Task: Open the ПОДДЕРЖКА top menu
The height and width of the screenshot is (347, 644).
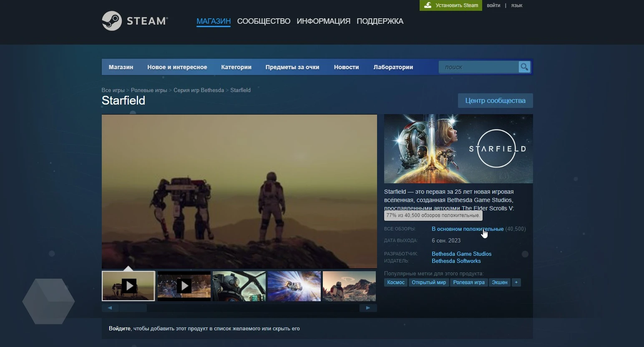Action: coord(380,21)
